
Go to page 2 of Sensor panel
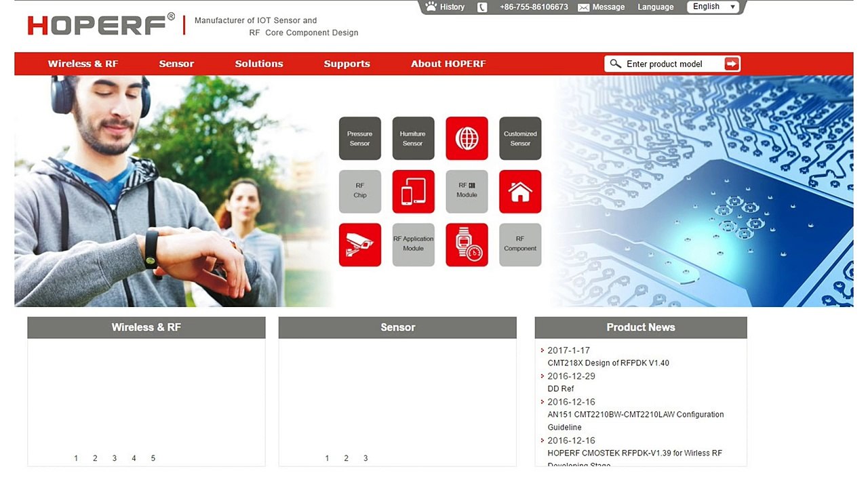point(346,459)
